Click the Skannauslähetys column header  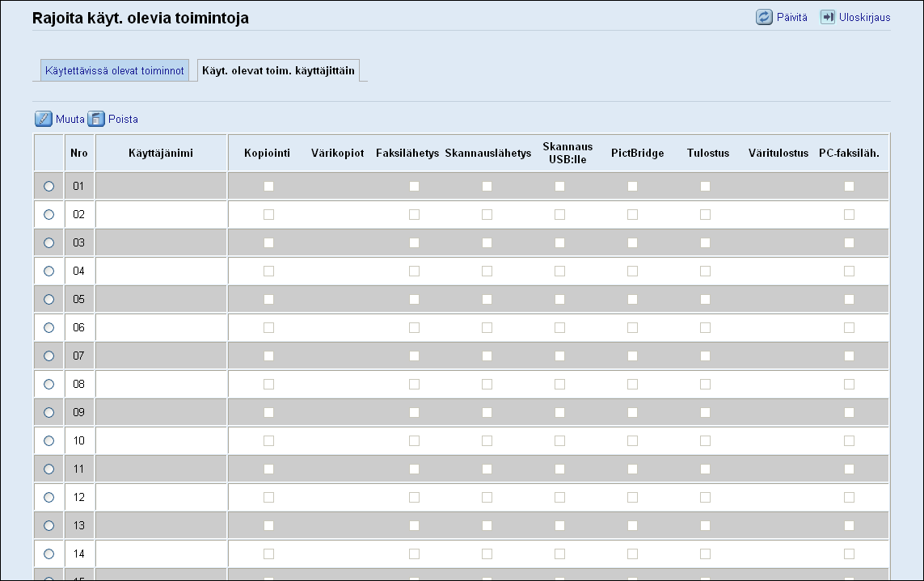pyautogui.click(x=488, y=154)
